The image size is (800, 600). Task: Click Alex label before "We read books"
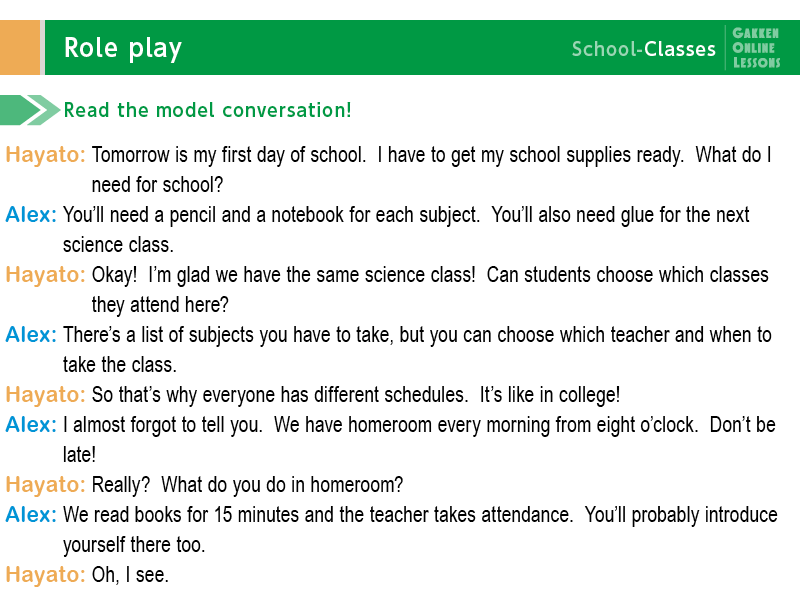click(31, 515)
